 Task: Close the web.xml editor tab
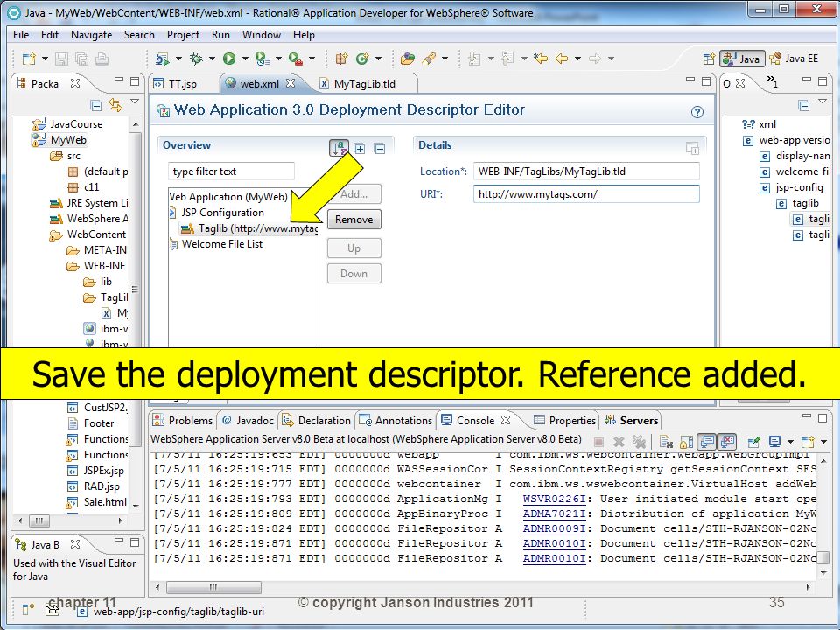tap(290, 83)
